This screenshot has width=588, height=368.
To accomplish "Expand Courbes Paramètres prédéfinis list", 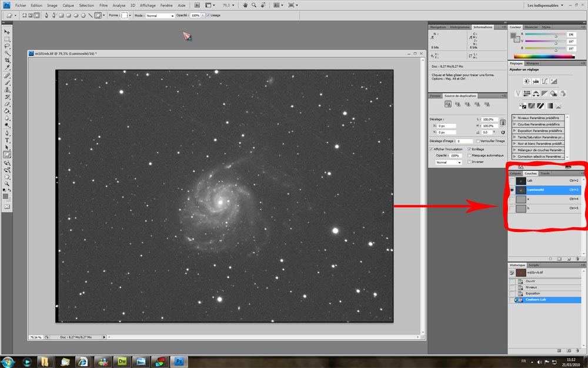I will (515, 124).
